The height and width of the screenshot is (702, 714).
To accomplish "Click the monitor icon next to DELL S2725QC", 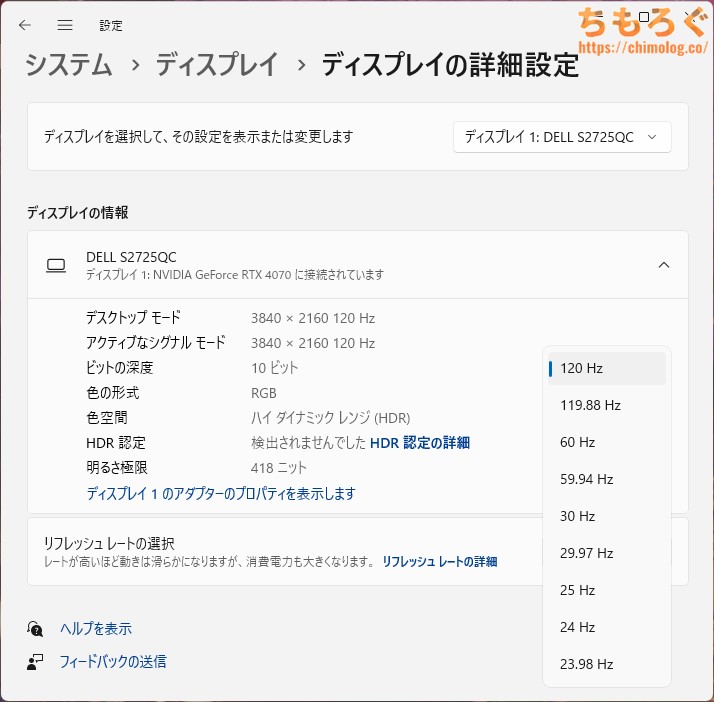I will click(x=56, y=265).
